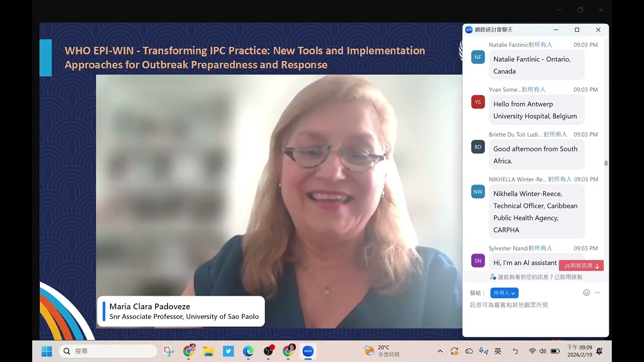The height and width of the screenshot is (362, 644).
Task: Select message 'Natalie Fantinic - Ontario, Canada'
Action: (x=537, y=65)
